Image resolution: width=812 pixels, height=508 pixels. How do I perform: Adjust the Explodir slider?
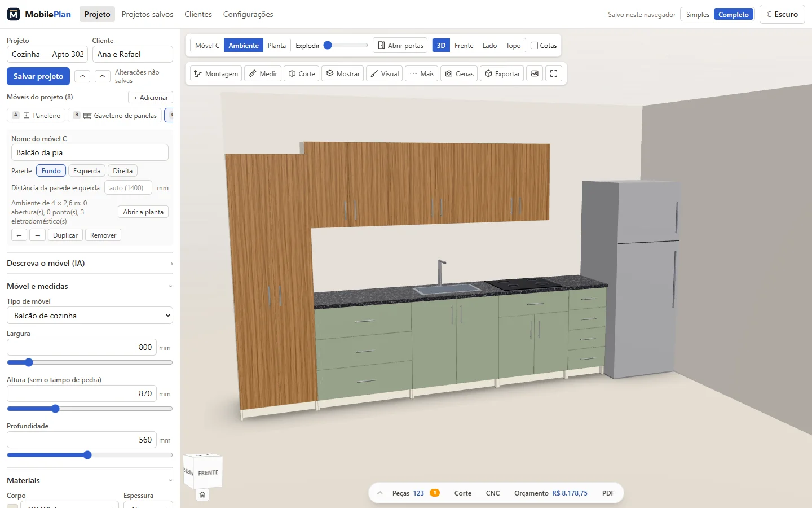[x=346, y=45]
